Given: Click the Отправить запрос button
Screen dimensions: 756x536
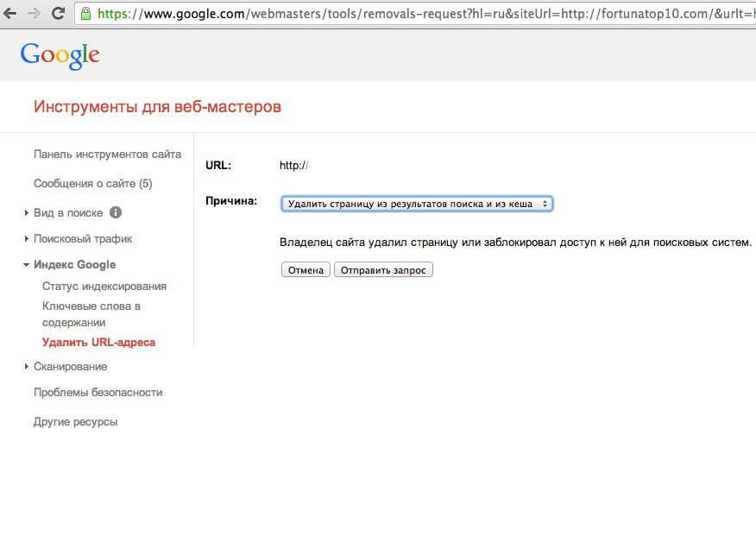Looking at the screenshot, I should pos(383,270).
